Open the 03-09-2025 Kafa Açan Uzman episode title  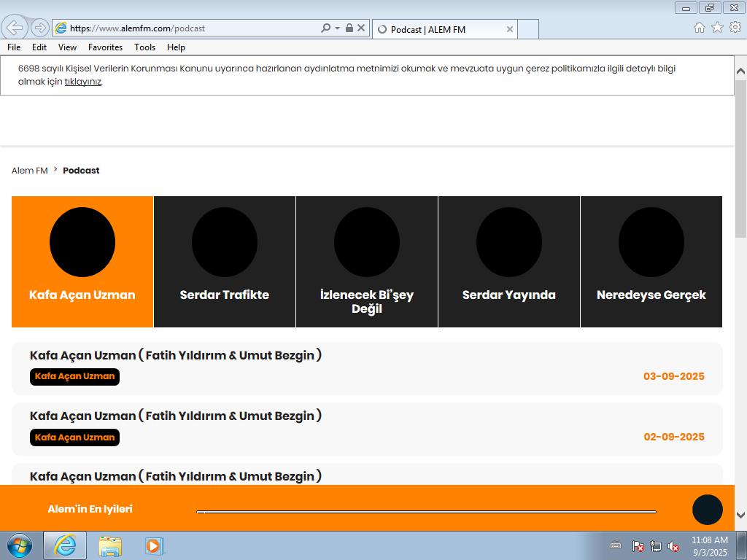(176, 355)
